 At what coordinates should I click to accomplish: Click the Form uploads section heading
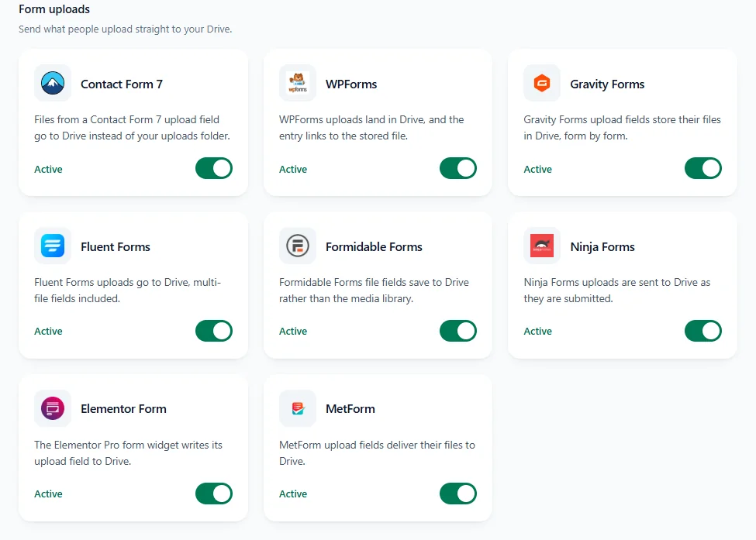click(54, 9)
